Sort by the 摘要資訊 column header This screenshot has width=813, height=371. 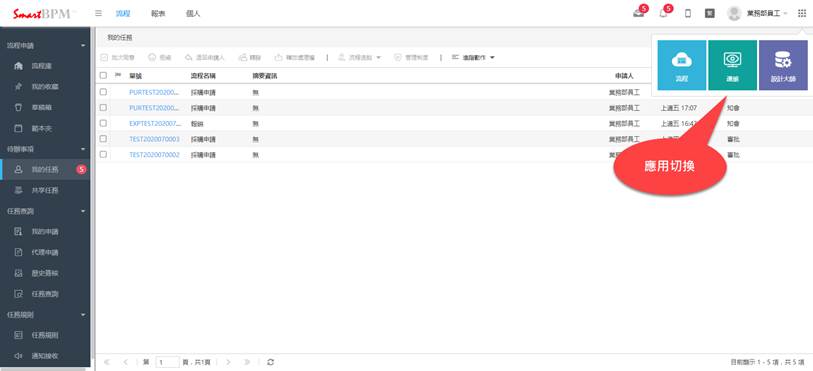[x=264, y=76]
